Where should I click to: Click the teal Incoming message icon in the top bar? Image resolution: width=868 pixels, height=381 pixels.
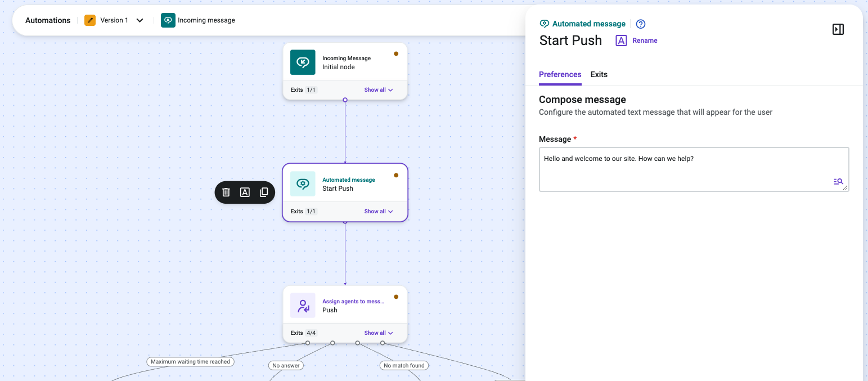click(168, 20)
